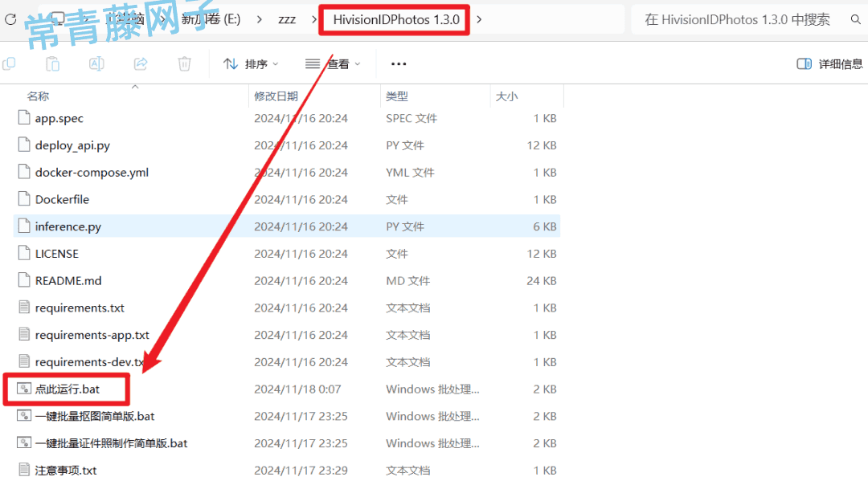
Task: Click the paste clipboard icon
Action: pyautogui.click(x=52, y=64)
